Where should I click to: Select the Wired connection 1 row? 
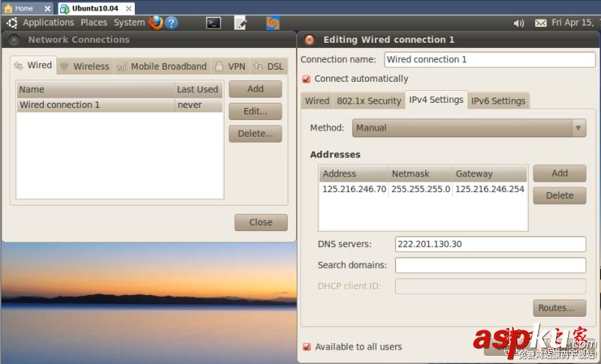pyautogui.click(x=119, y=105)
